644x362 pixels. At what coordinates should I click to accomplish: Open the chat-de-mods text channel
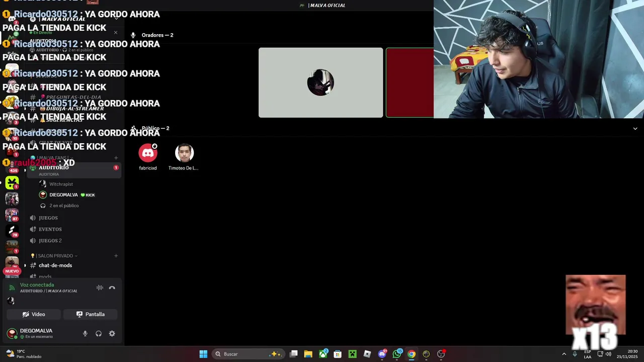(x=73, y=265)
